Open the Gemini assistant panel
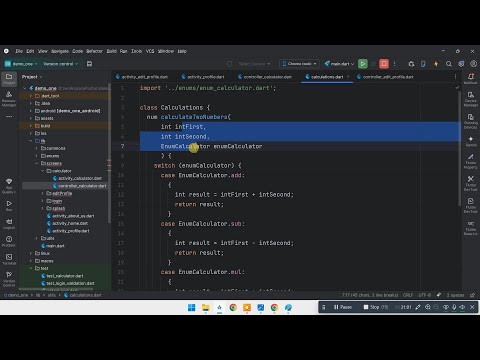Screen dimensions: 480x360 pos(471,141)
